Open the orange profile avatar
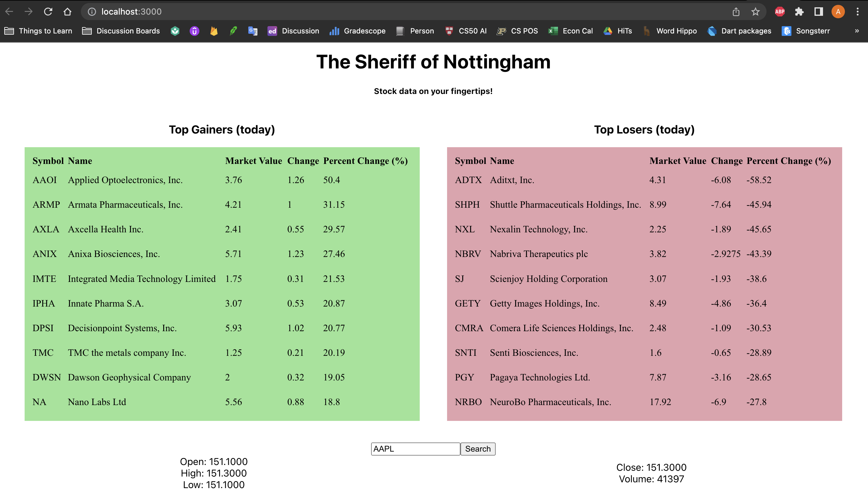868x503 pixels. tap(838, 12)
